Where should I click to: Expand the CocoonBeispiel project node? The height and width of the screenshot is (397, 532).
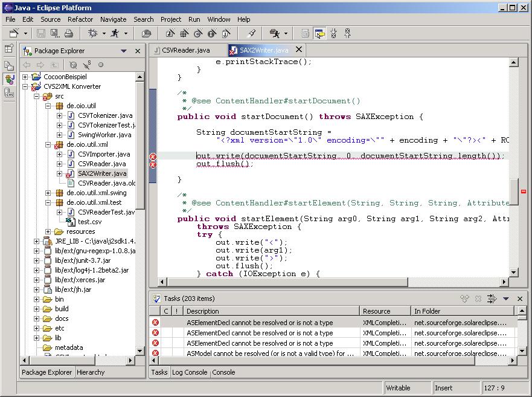tap(25, 77)
